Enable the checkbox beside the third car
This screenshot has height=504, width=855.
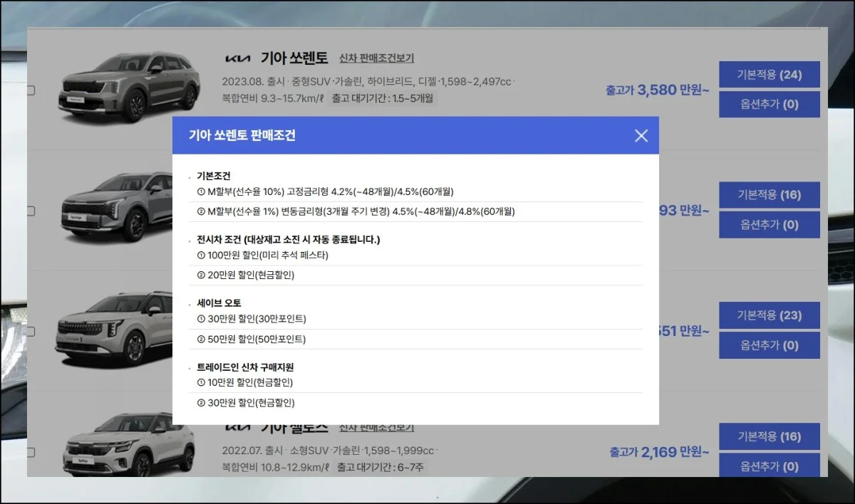pos(31,331)
